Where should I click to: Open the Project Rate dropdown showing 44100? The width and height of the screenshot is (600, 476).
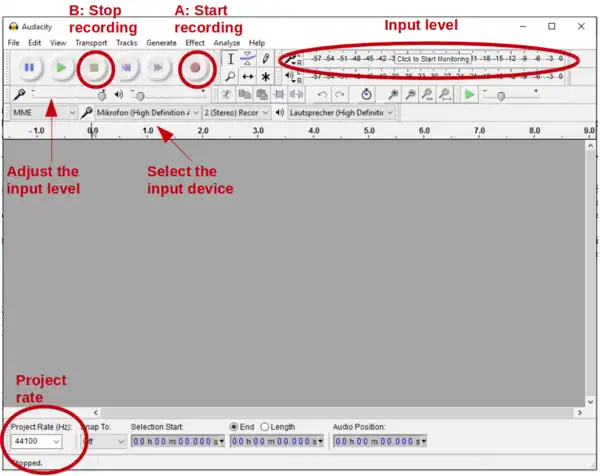coord(37,441)
